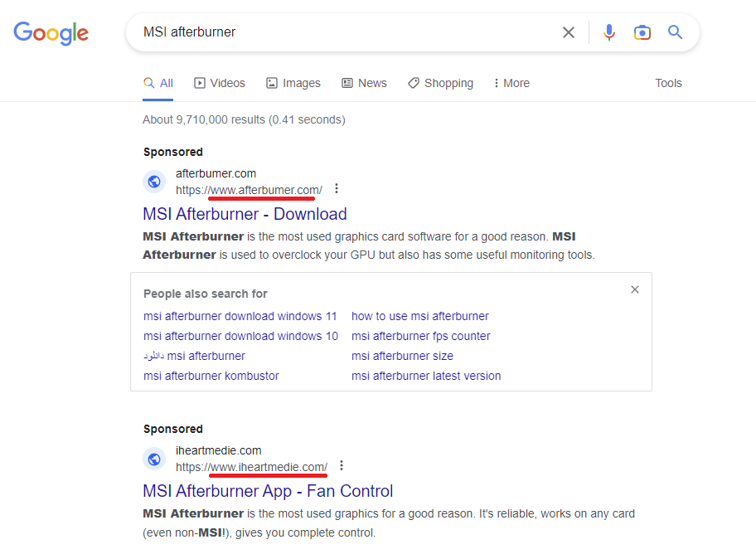Search msi afterburner download windows 10

pos(240,336)
